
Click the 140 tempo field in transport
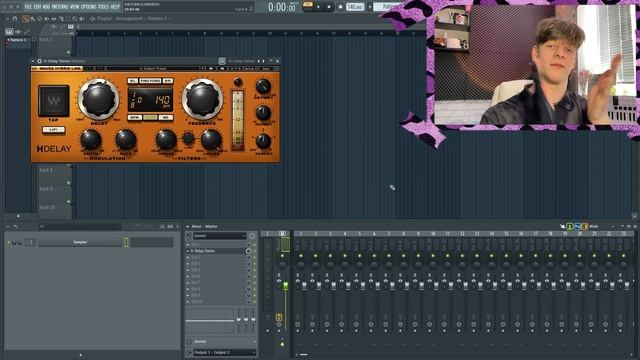pos(355,7)
